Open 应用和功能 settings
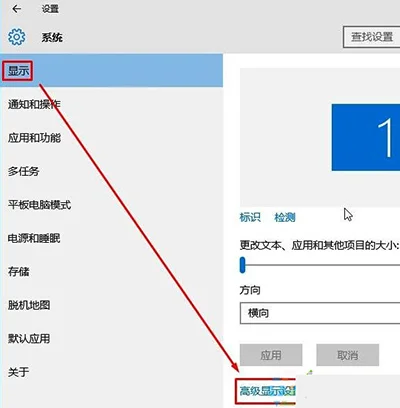 pyautogui.click(x=34, y=138)
